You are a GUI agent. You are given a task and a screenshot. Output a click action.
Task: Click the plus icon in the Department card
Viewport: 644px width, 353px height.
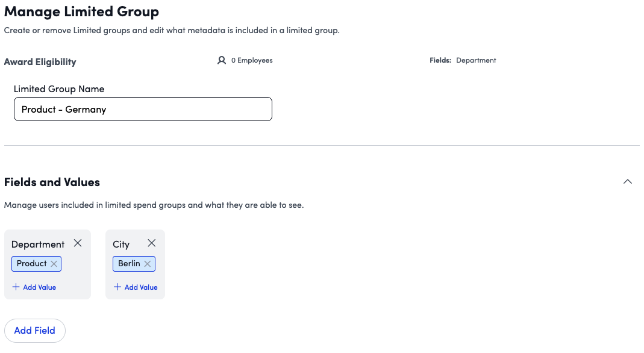[16, 287]
